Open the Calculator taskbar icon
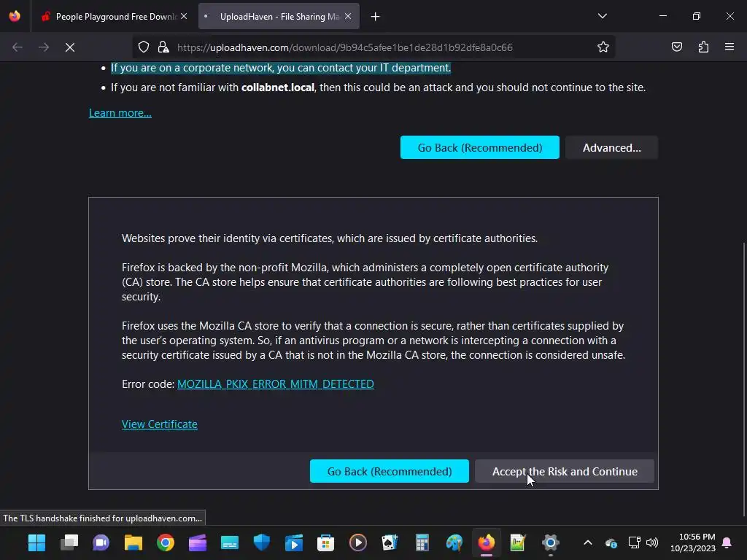This screenshot has width=747, height=560. click(x=422, y=542)
